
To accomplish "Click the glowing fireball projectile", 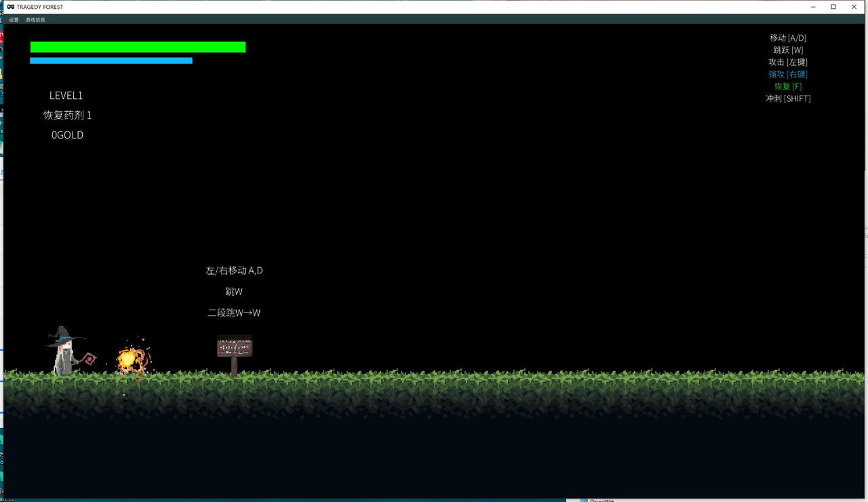I will coord(130,360).
